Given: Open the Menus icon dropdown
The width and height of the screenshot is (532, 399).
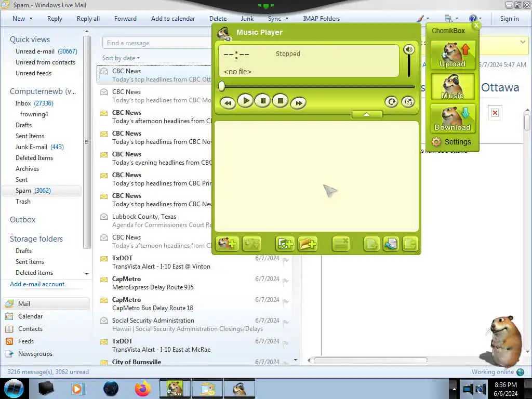Looking at the screenshot, I should coord(451,19).
